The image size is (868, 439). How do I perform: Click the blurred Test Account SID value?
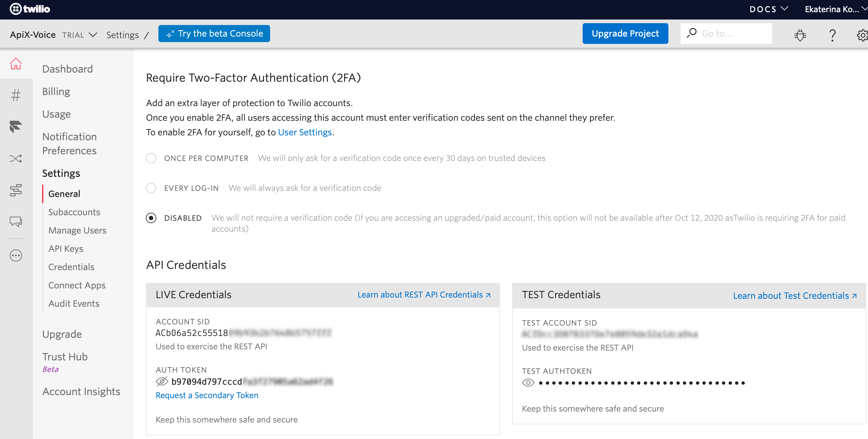tap(610, 334)
